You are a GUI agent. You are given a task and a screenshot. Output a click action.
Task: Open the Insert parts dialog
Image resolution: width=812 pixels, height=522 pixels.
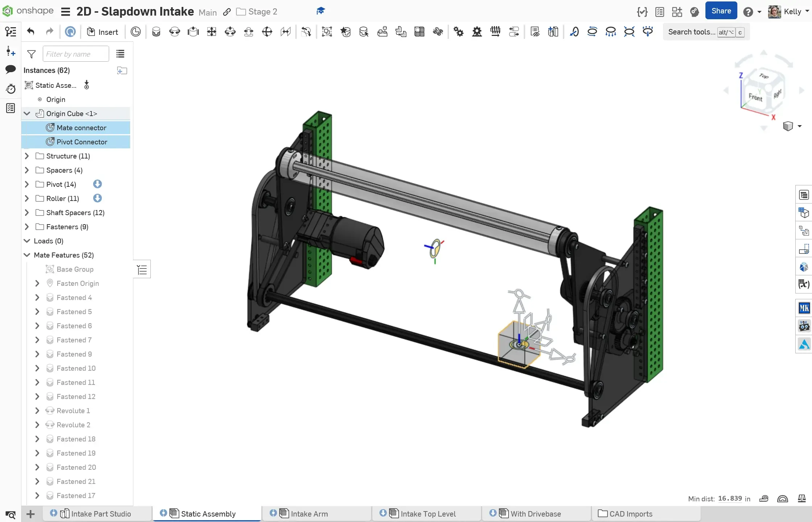103,32
